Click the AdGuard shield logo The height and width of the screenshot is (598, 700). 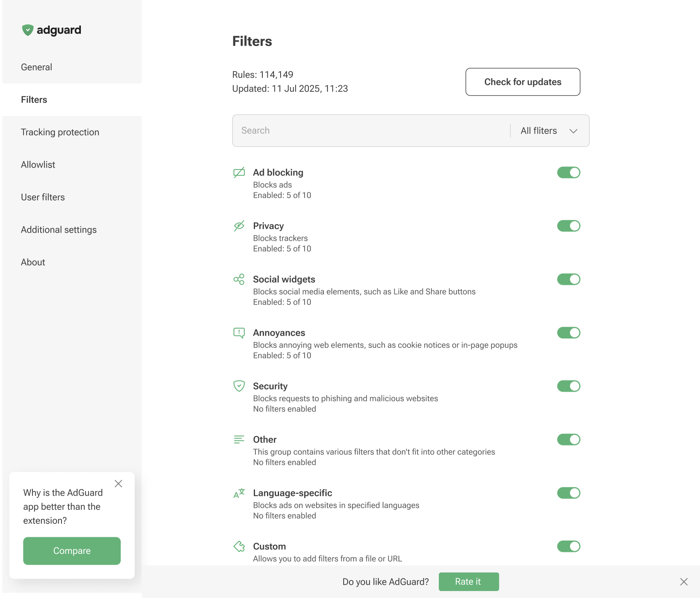point(27,30)
